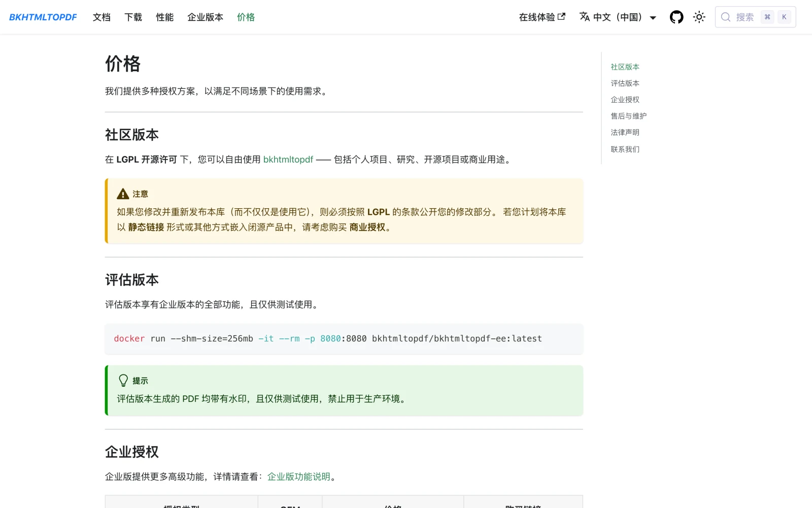Open the GitHub repository icon
The height and width of the screenshot is (508, 812).
676,17
